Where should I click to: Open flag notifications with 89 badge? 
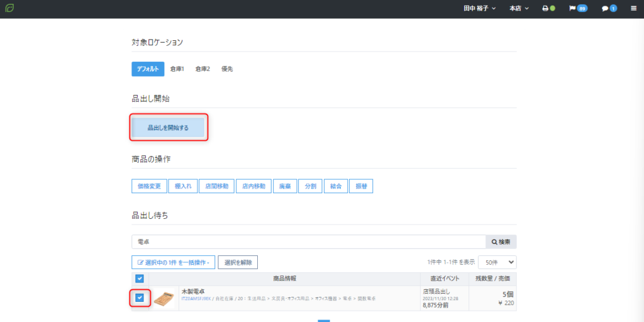coord(578,8)
